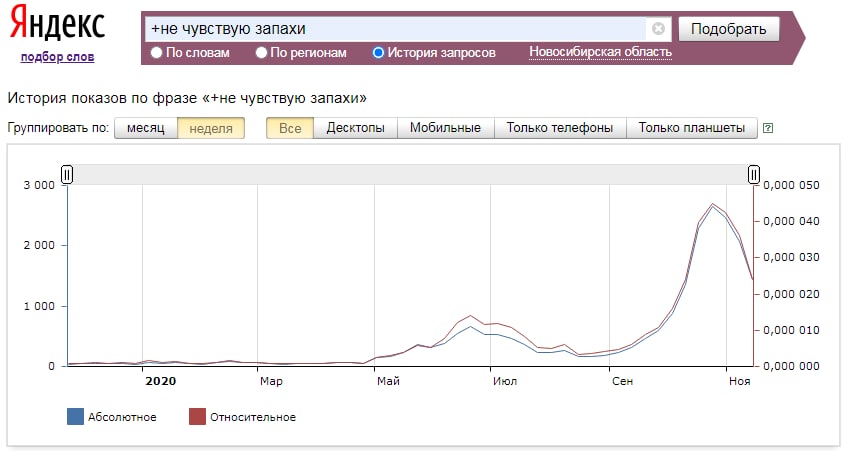The width and height of the screenshot is (846, 451).
Task: Click the Подобрать button
Action: coord(728,29)
